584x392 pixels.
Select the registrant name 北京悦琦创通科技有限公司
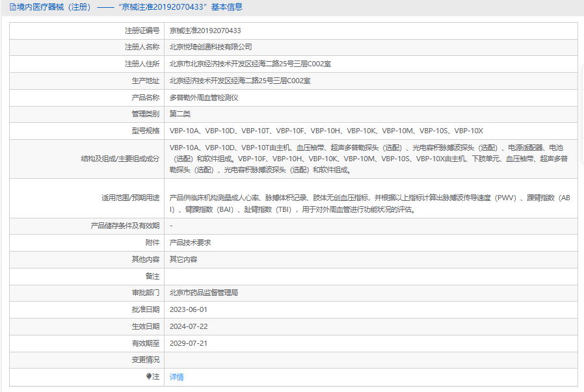(211, 47)
